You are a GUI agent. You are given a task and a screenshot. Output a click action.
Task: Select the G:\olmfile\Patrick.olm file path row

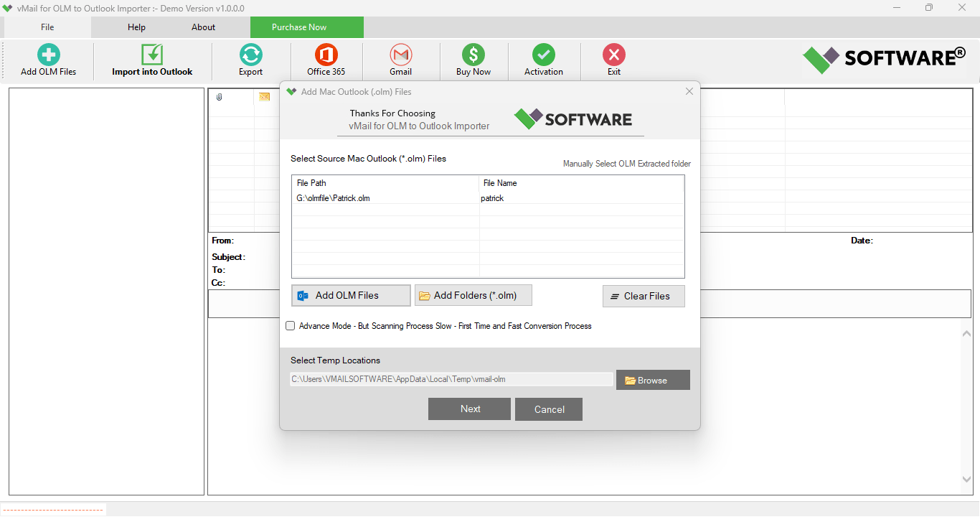click(x=385, y=198)
